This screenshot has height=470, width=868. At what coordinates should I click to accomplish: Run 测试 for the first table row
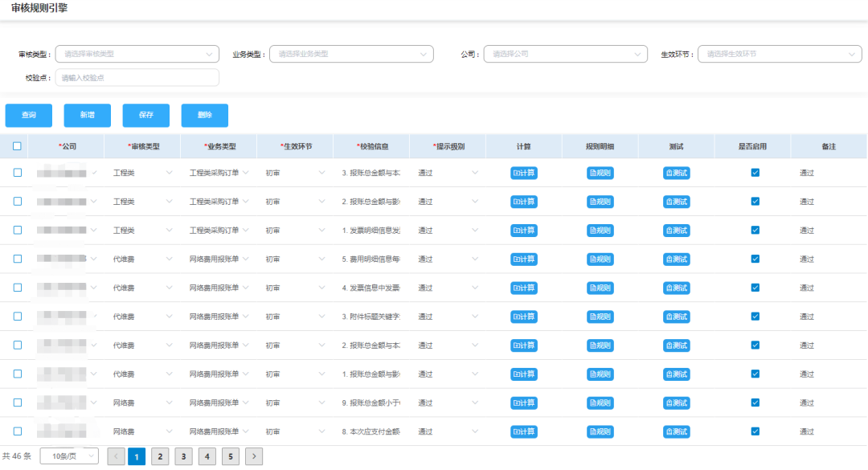(676, 173)
